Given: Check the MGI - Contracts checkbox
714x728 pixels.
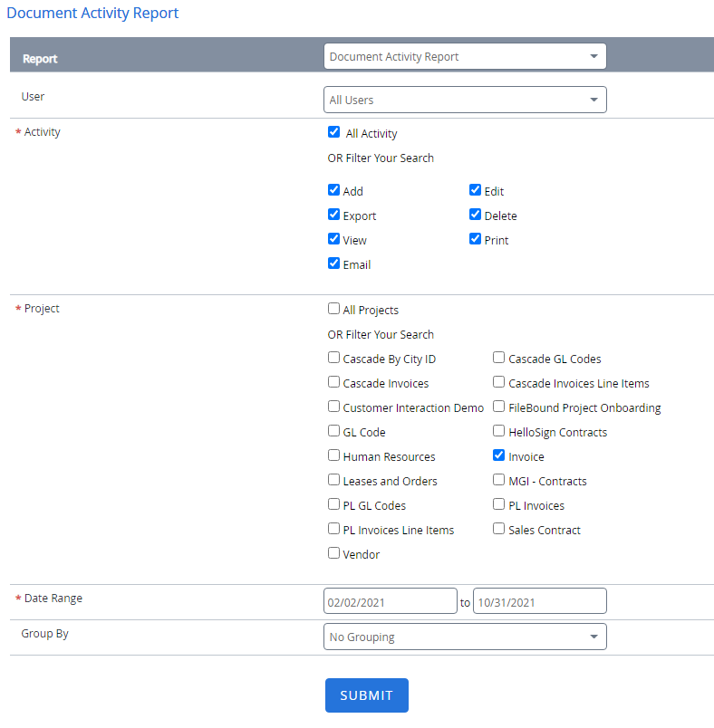Looking at the screenshot, I should pos(499,480).
